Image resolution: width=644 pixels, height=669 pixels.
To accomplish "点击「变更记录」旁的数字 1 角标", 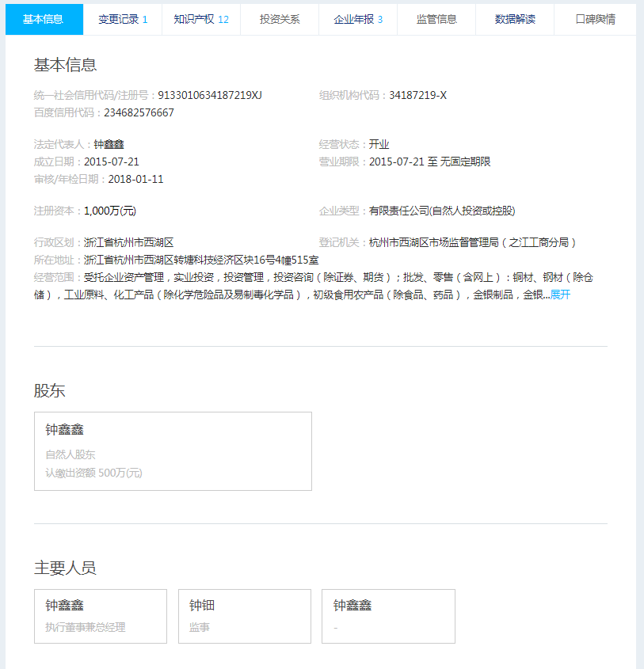I will 147,19.
